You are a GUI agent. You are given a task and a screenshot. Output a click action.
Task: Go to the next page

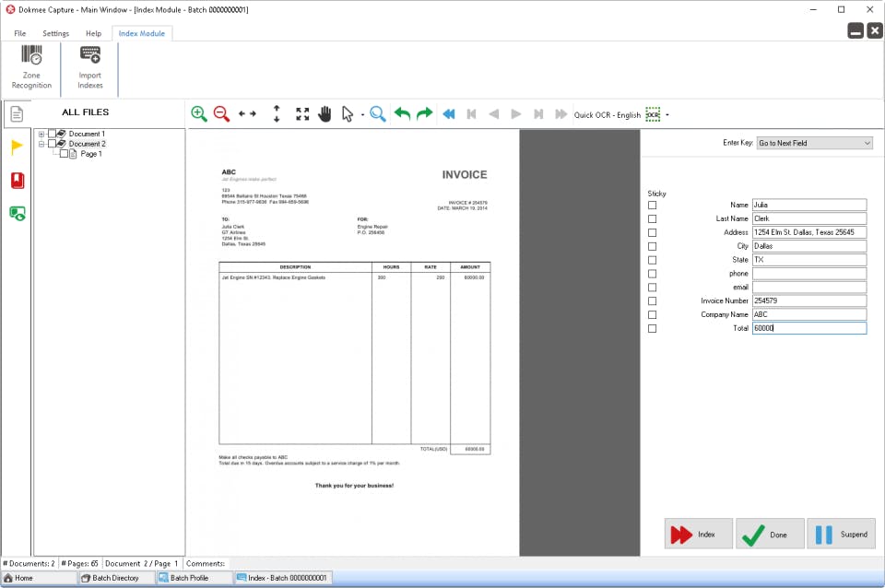516,114
